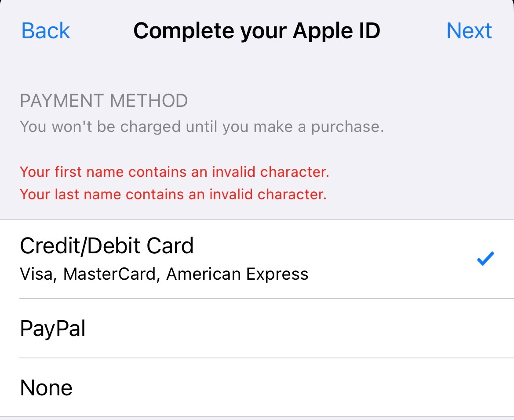Select Credit/Debit Card payment method

(107, 246)
